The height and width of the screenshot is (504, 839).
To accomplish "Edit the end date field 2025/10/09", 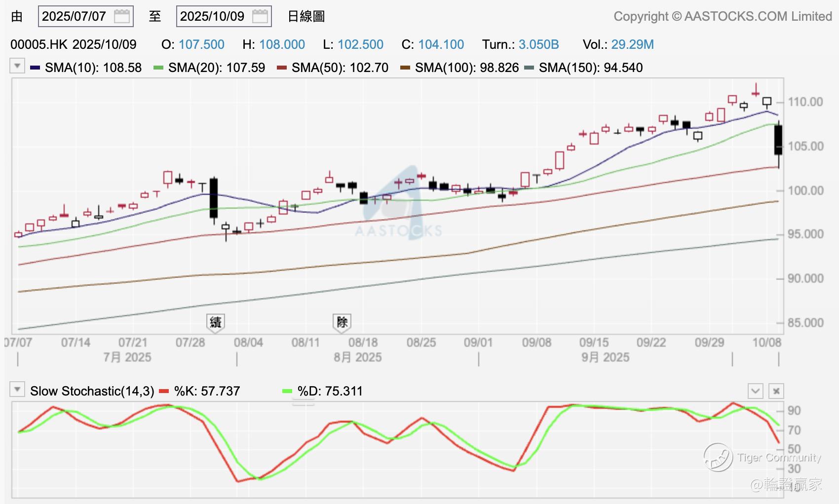I will point(224,16).
